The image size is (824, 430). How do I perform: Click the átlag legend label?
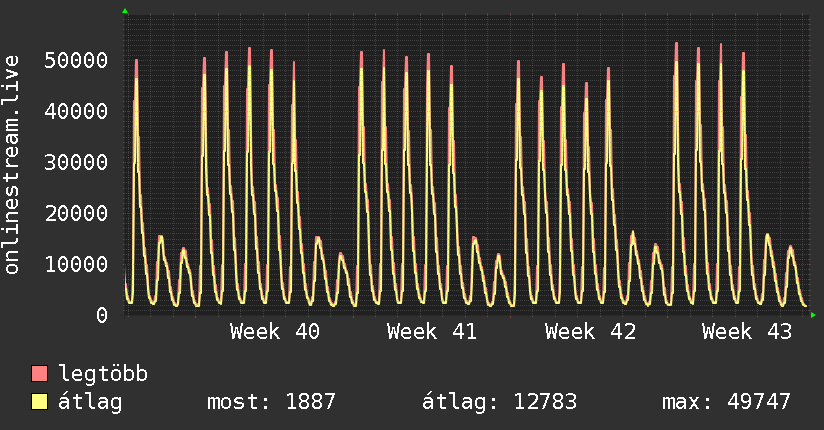(x=90, y=402)
